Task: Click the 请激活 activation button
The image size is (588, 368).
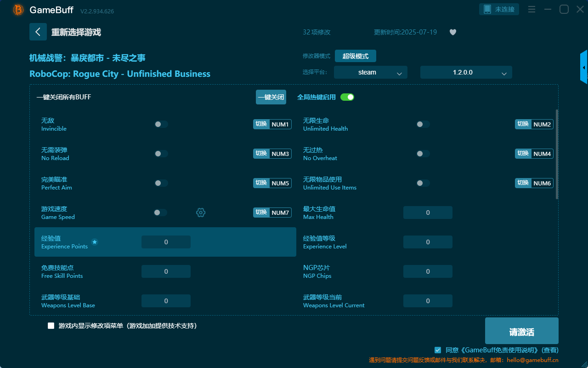Action: (521, 330)
